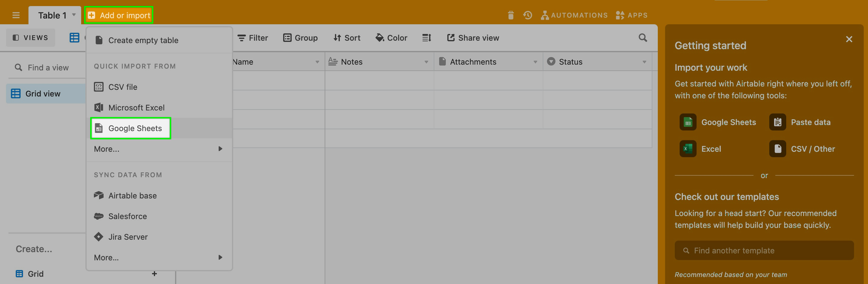Select Grid view in sidebar

(46, 93)
